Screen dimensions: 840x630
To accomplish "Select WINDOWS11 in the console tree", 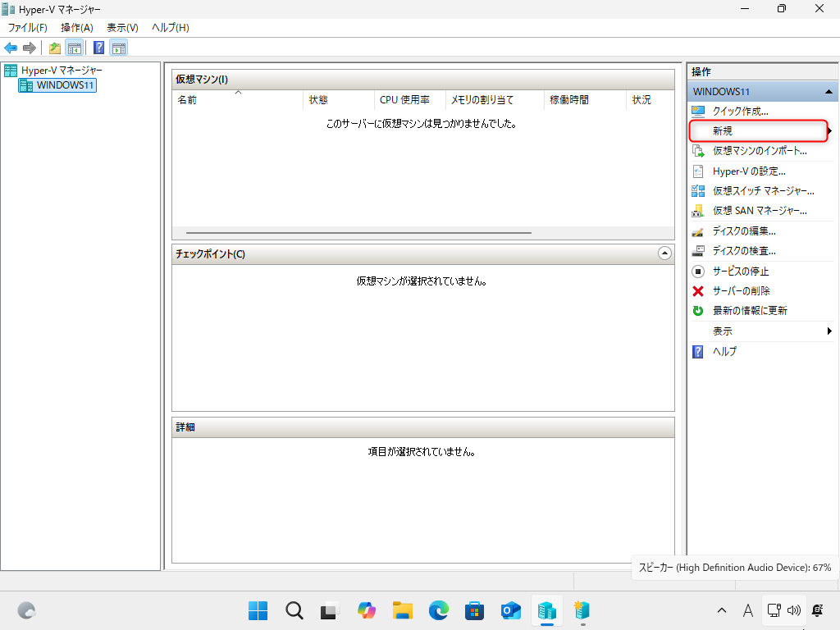I will (x=57, y=85).
